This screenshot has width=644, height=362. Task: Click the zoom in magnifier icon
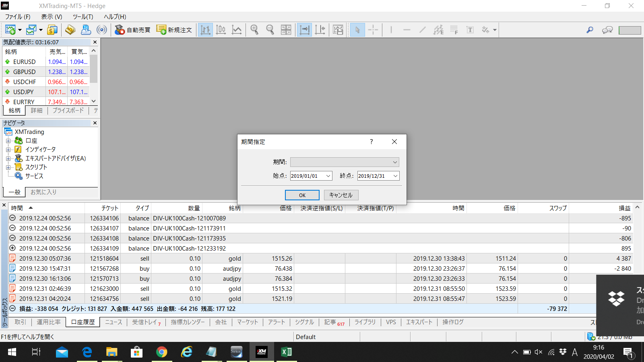click(x=254, y=30)
